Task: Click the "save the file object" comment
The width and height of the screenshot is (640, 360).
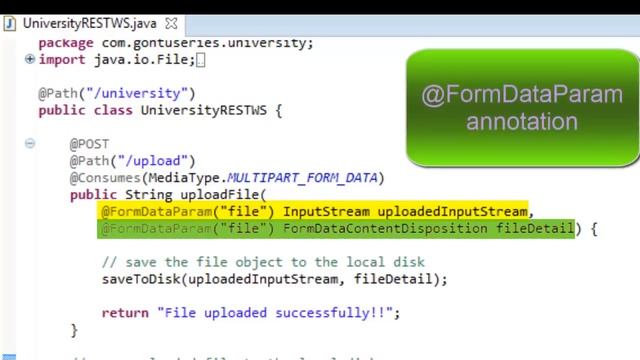Action: tap(263, 262)
